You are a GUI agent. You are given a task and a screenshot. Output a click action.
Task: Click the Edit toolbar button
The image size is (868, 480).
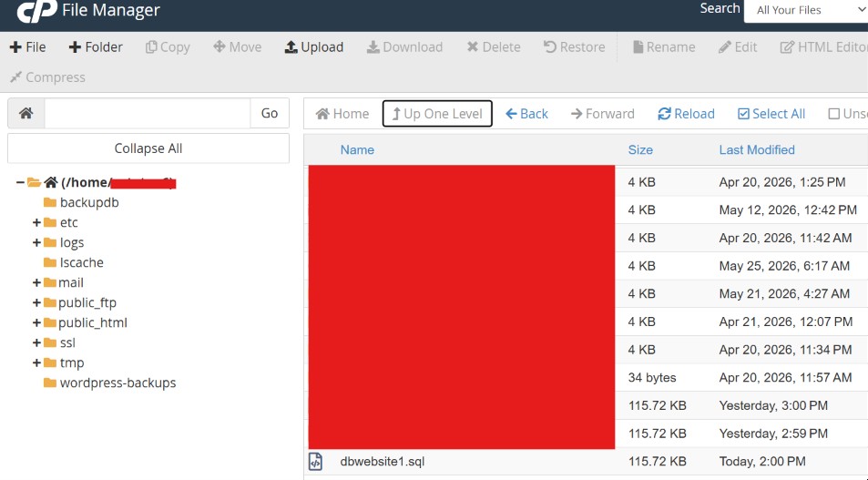tap(738, 47)
